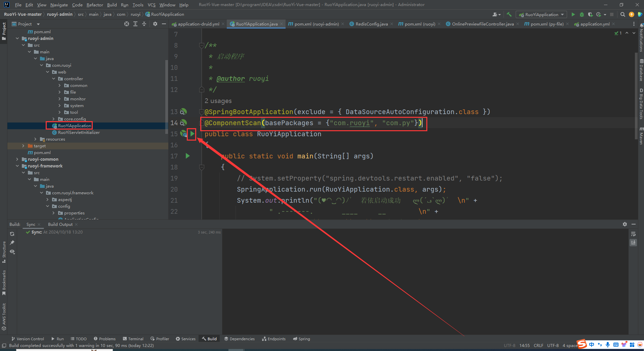Toggle the AWS Toolkit tool window
Image resolution: width=644 pixels, height=351 pixels.
(x=4, y=317)
